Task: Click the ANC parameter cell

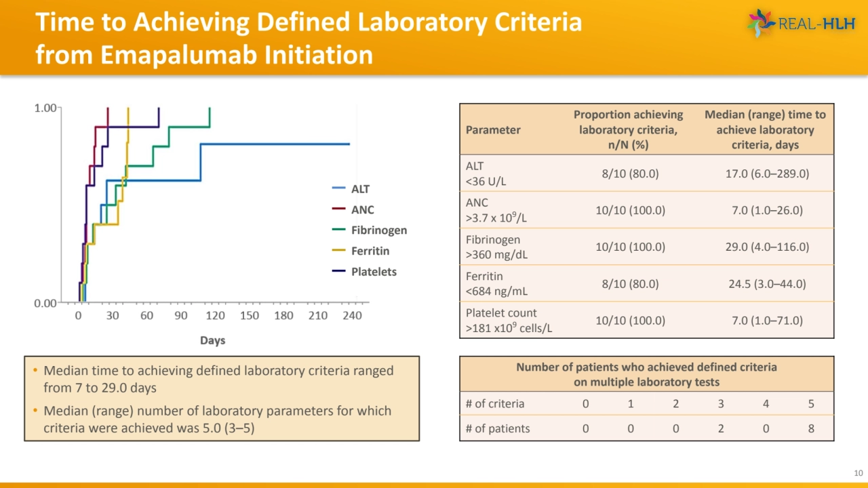Action: point(498,210)
